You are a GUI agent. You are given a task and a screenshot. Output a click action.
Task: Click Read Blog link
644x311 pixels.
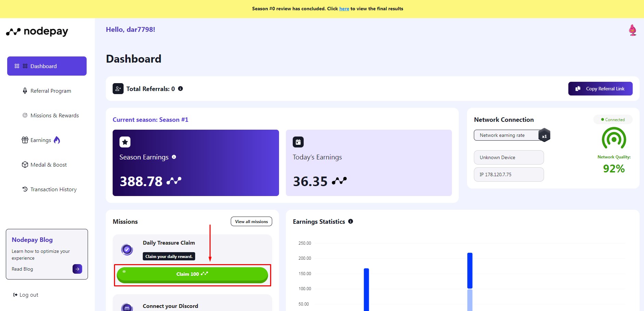coord(22,269)
